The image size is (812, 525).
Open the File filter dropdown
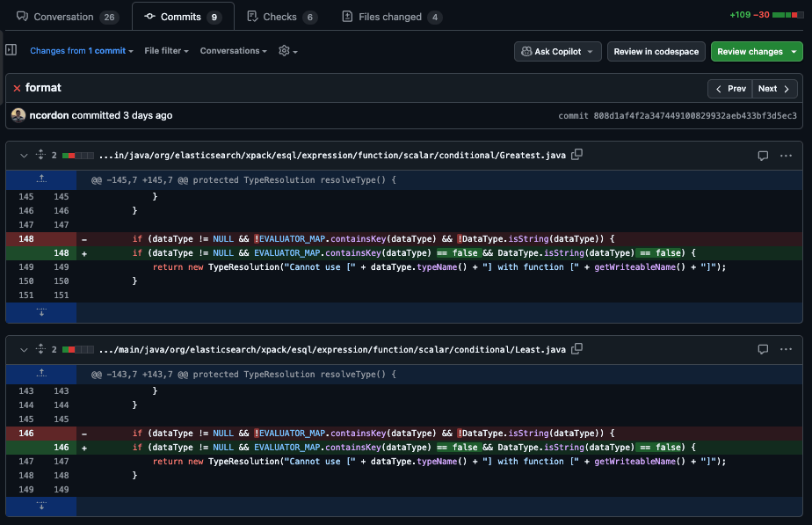pos(167,51)
